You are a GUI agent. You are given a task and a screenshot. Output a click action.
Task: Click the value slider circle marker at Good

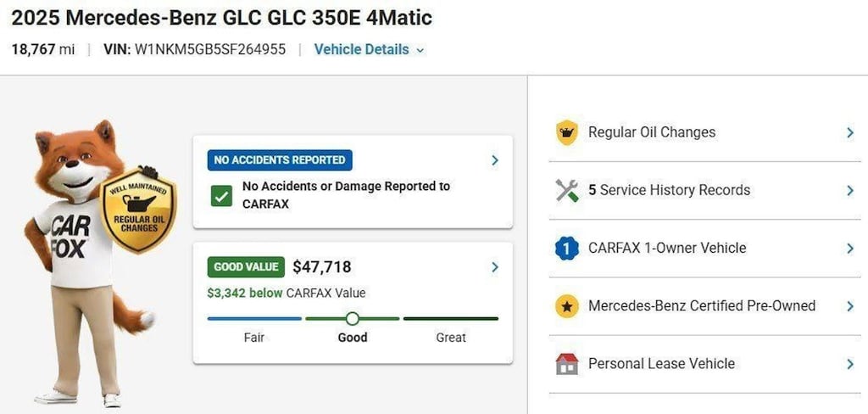point(352,319)
